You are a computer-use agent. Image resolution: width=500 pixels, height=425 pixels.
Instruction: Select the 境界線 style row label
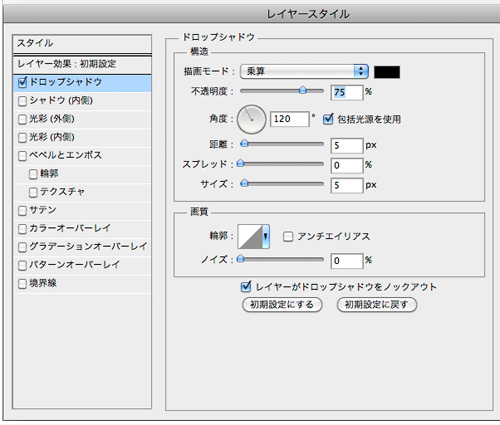[x=43, y=283]
